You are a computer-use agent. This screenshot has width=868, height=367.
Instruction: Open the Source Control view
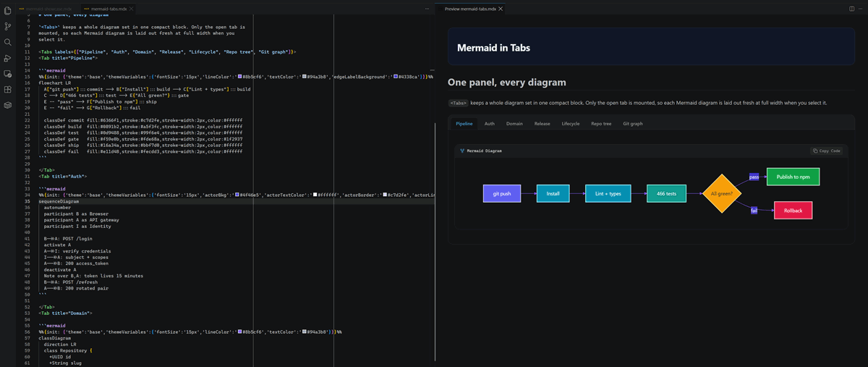8,26
